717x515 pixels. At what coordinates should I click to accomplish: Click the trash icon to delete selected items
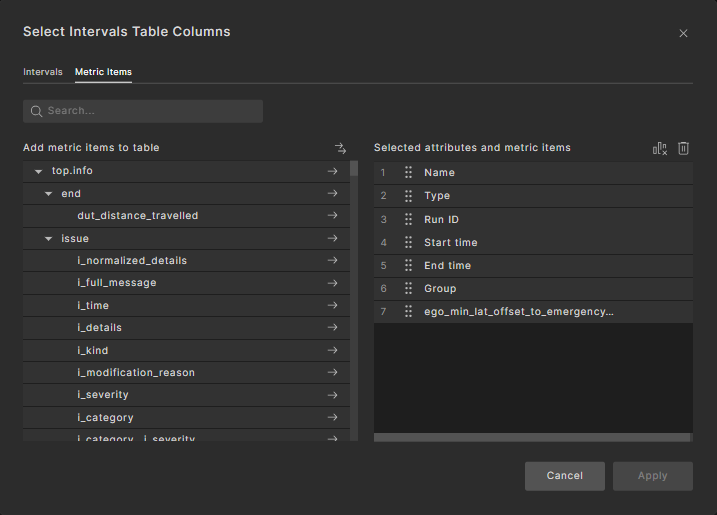pyautogui.click(x=684, y=148)
